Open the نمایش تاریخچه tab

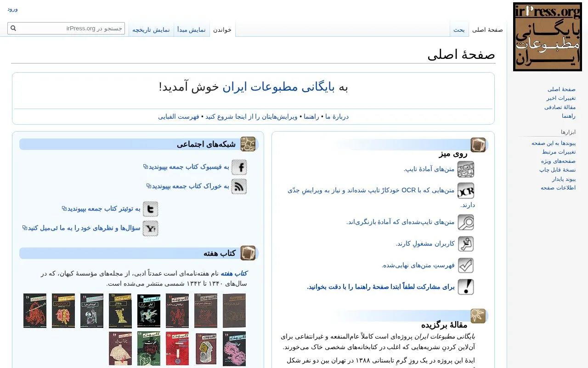coord(151,29)
